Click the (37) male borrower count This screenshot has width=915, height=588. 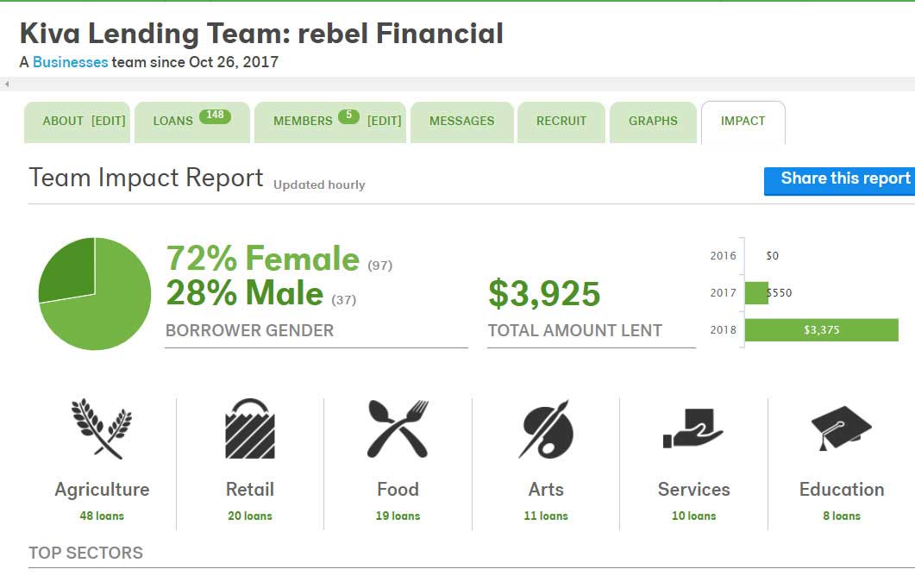coord(344,300)
